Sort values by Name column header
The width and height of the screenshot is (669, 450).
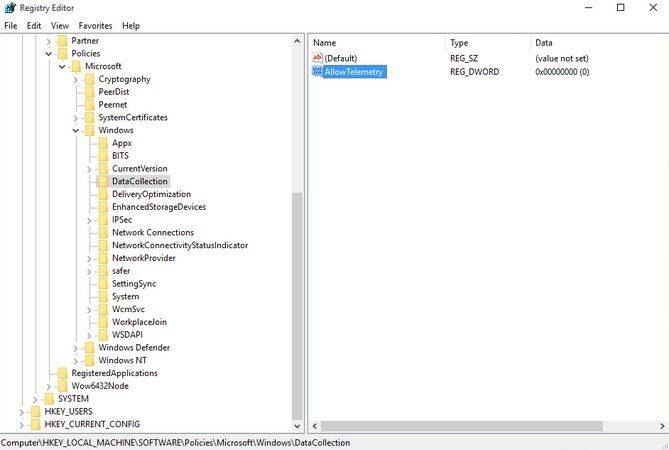tap(377, 43)
